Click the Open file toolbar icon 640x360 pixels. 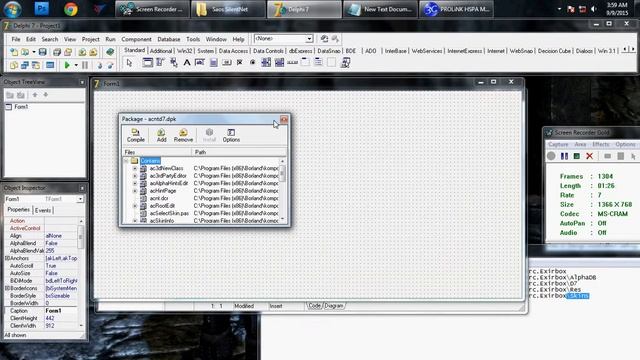click(x=25, y=52)
